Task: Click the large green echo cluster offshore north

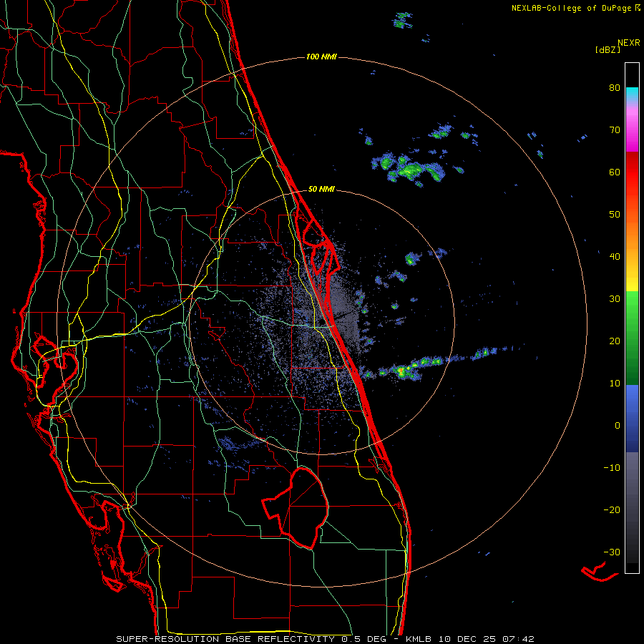Action: [x=409, y=169]
